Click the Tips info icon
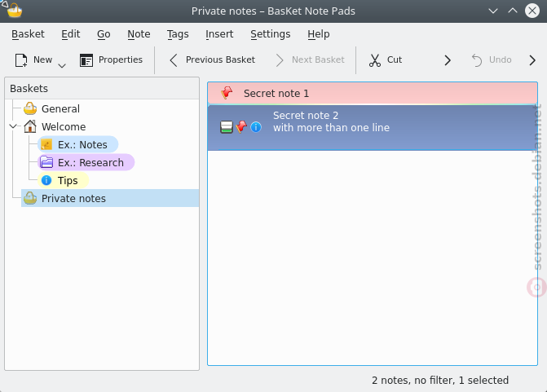 (46, 180)
